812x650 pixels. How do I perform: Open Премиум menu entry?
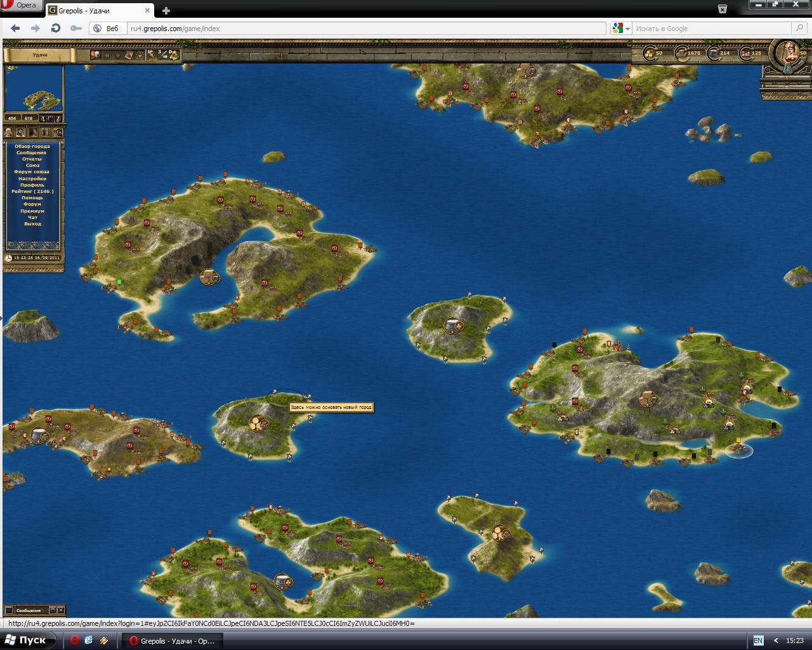tap(32, 211)
